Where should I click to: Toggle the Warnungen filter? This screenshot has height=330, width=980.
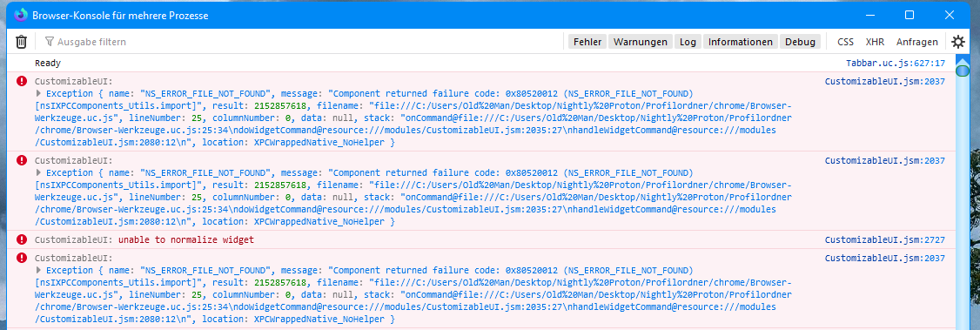641,42
